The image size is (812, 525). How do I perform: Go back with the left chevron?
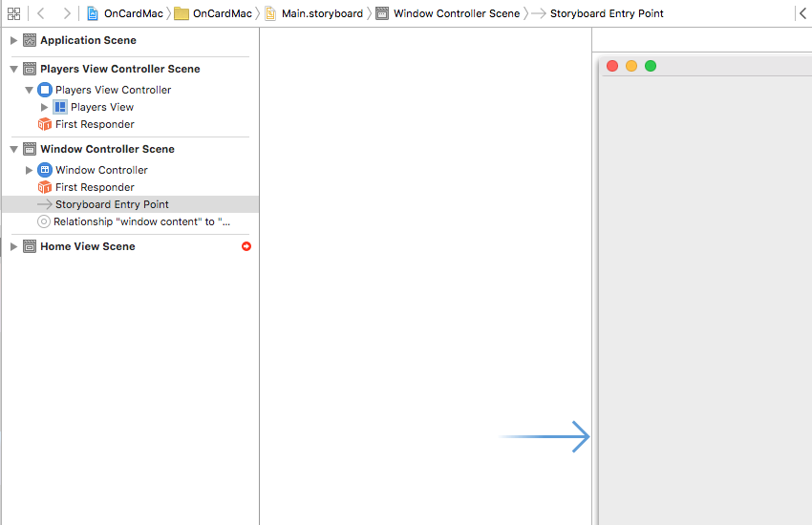(x=41, y=13)
